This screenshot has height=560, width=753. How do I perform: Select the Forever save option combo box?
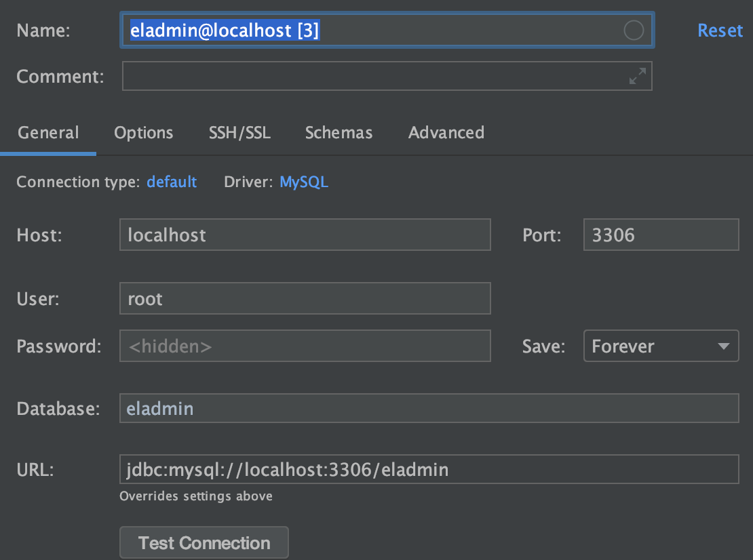tap(661, 346)
